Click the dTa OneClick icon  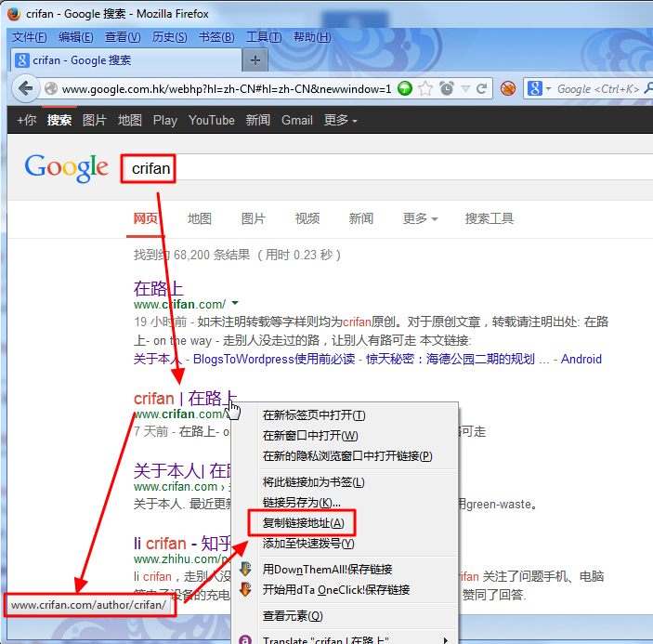click(x=246, y=589)
